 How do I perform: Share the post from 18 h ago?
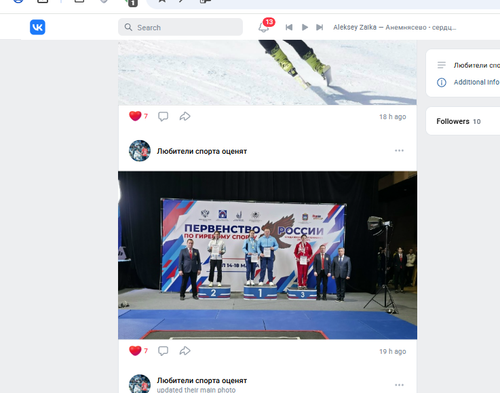[185, 116]
